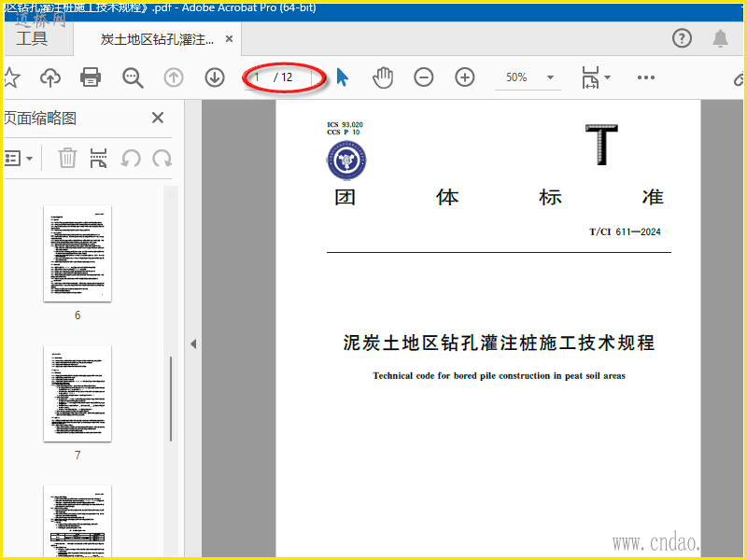This screenshot has width=747, height=560.
Task: Zoom in with the plus button
Action: (x=464, y=77)
